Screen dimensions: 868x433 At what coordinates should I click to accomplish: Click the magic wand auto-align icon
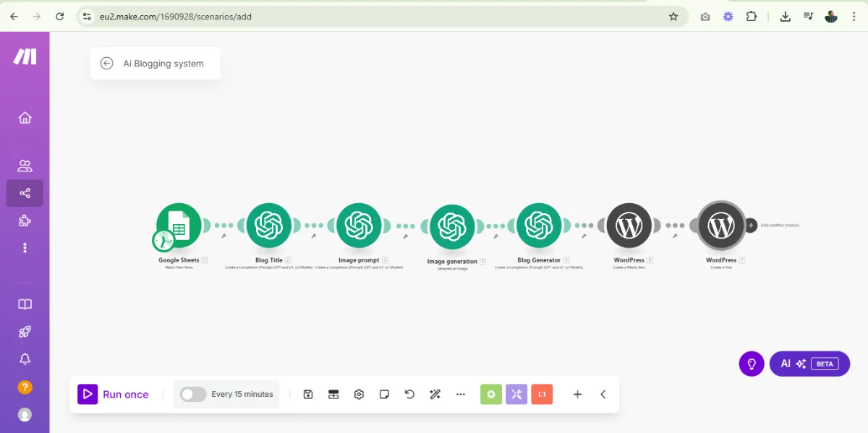tap(435, 394)
